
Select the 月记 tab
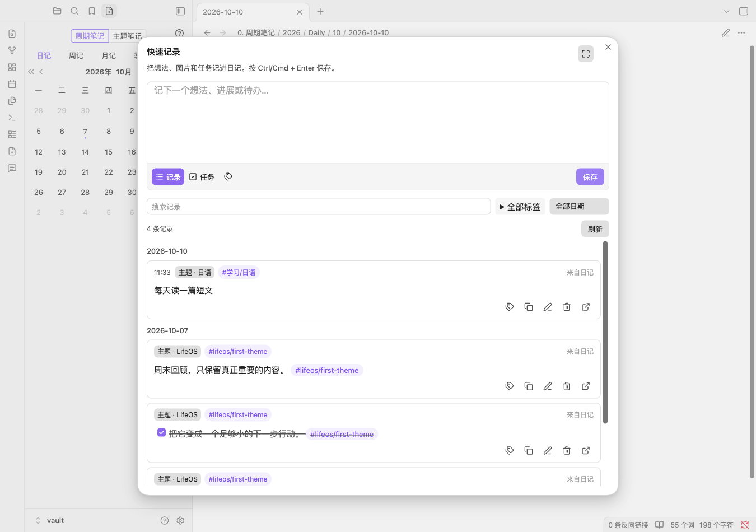coord(109,55)
